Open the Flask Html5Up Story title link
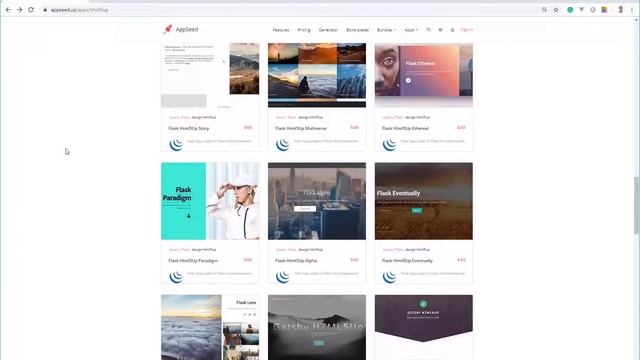 [x=189, y=128]
